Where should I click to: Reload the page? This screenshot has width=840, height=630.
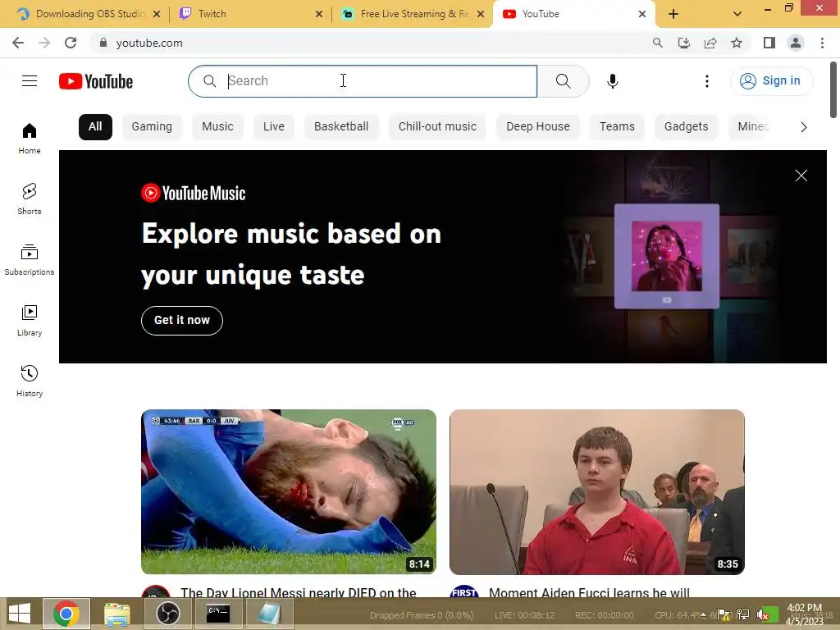click(x=71, y=43)
